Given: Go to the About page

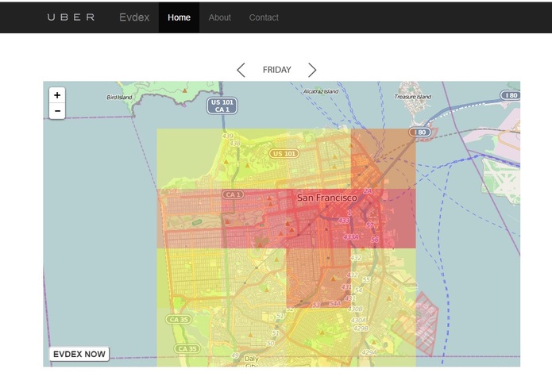Looking at the screenshot, I should click(220, 17).
